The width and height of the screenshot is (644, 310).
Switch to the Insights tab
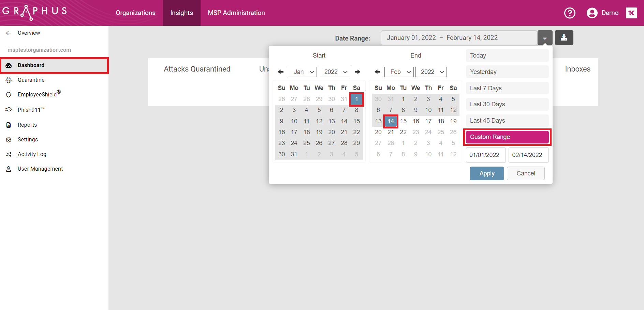[x=181, y=13]
